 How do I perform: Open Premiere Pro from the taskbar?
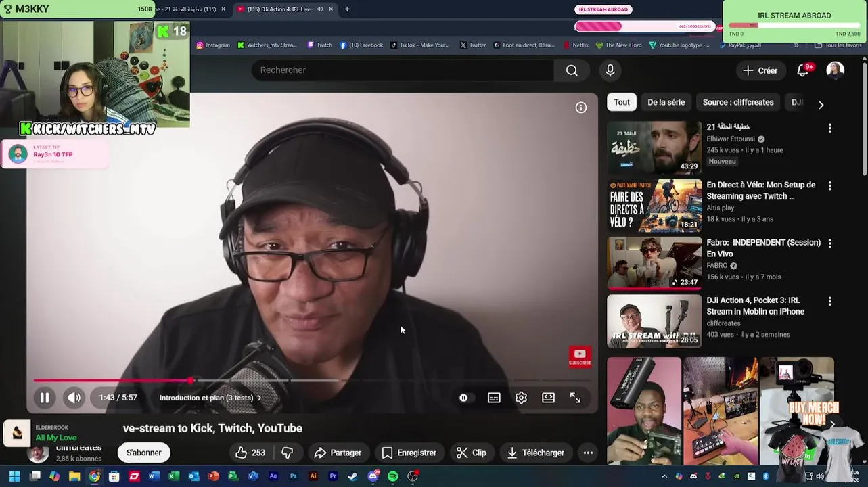[x=333, y=476]
